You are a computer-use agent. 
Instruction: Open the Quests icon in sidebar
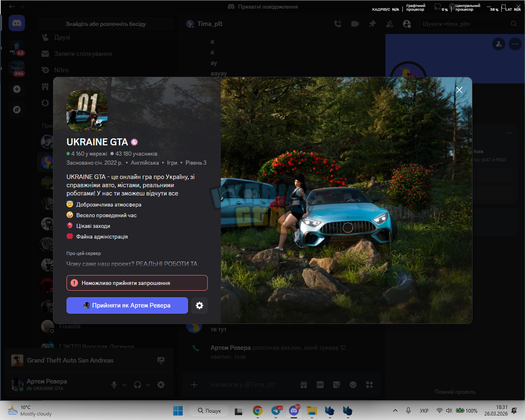(x=45, y=103)
